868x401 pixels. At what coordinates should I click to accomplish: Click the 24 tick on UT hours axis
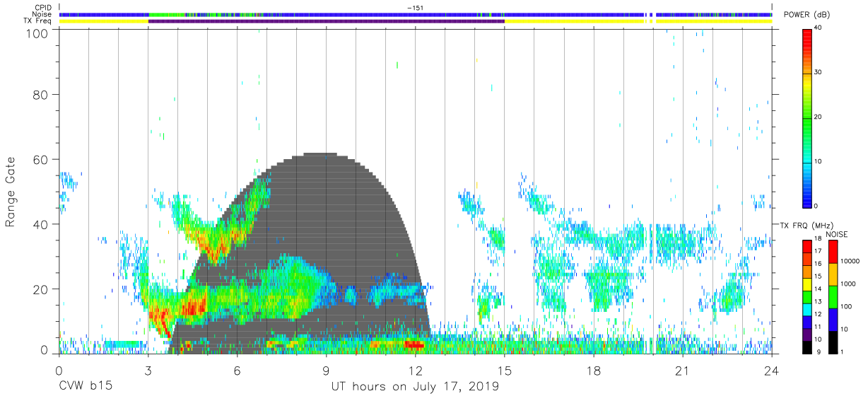[x=772, y=371]
